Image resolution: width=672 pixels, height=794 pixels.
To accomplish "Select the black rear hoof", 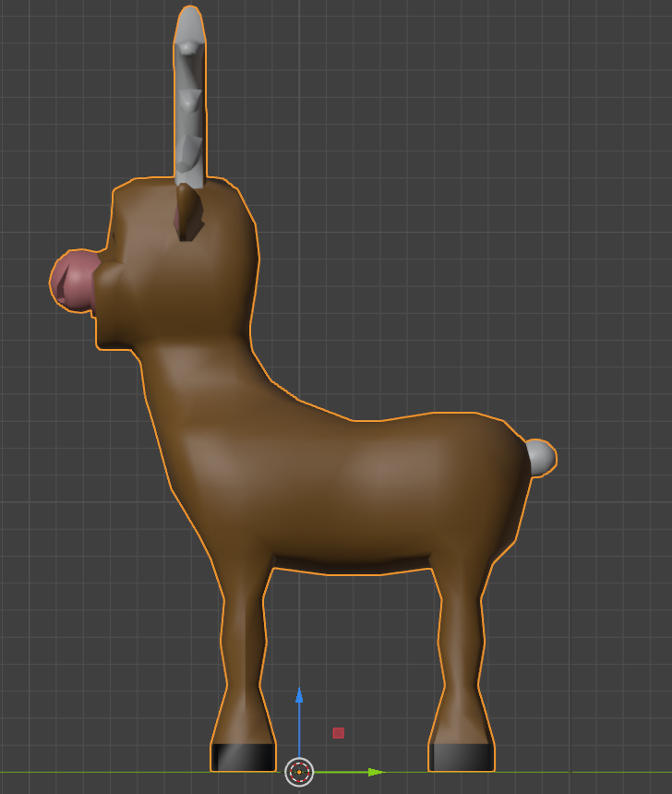I will [x=462, y=758].
